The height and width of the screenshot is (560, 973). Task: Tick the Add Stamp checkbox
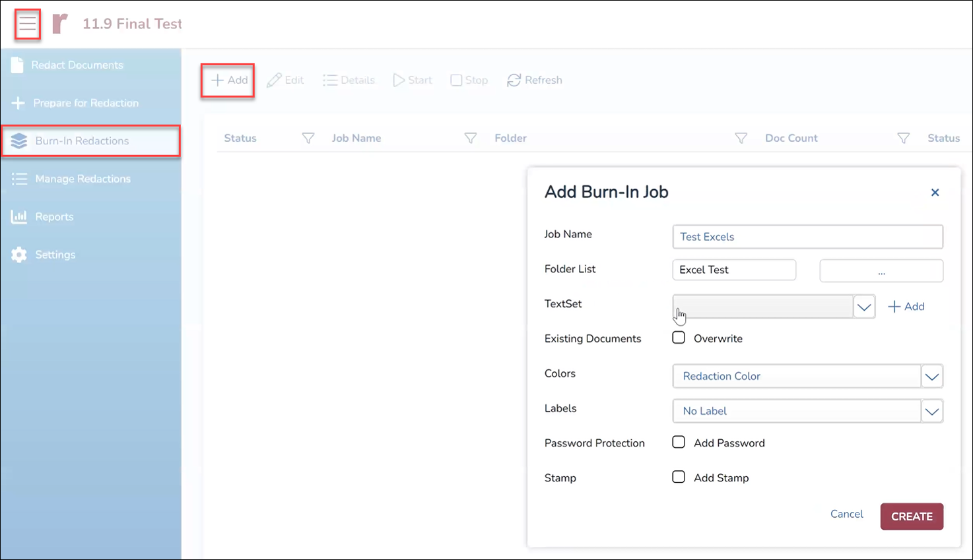click(679, 477)
